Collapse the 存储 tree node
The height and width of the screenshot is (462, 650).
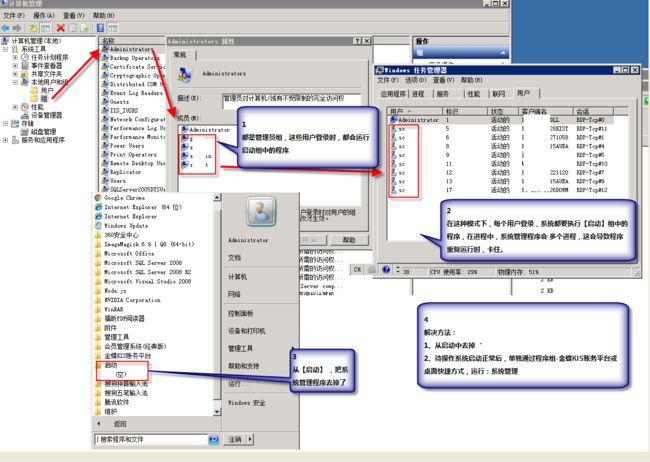[x=5, y=123]
